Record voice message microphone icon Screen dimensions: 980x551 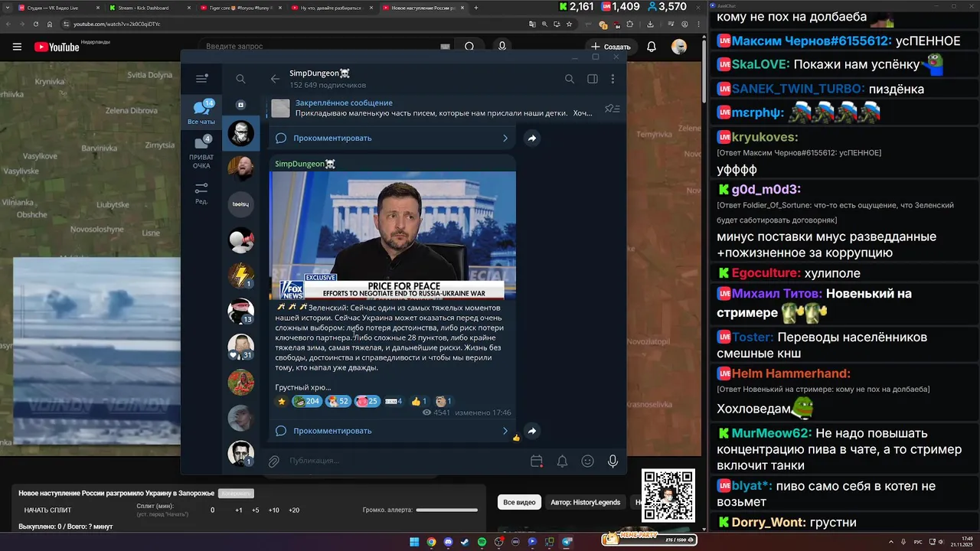click(612, 461)
